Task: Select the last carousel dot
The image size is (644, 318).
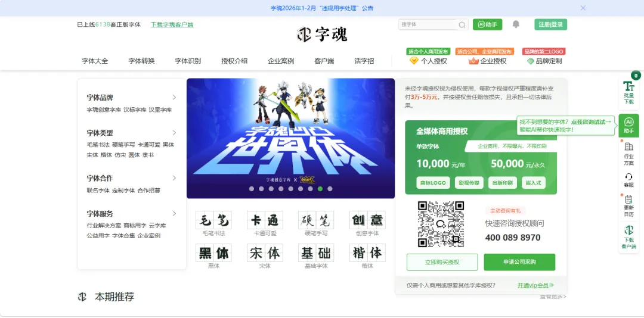Action: 330,189
